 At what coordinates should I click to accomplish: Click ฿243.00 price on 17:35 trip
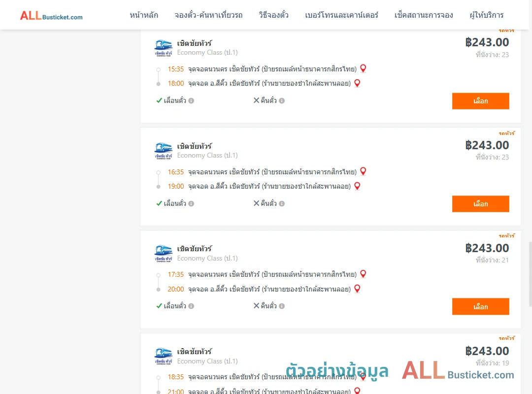click(487, 248)
